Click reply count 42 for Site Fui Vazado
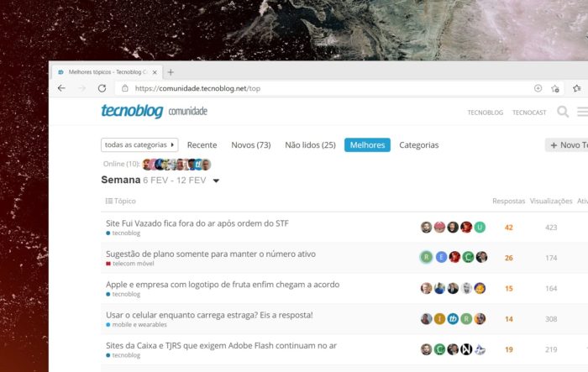Image resolution: width=588 pixels, height=372 pixels. coord(508,228)
